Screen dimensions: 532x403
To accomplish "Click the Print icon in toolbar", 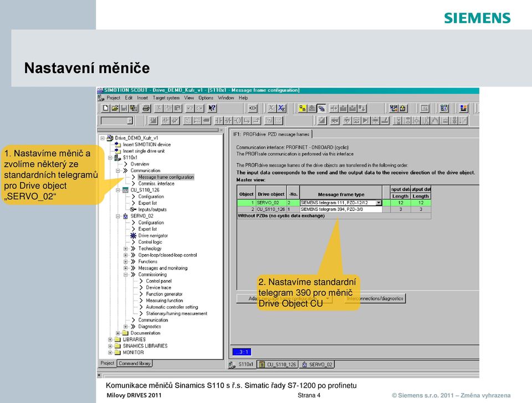I will click(146, 108).
